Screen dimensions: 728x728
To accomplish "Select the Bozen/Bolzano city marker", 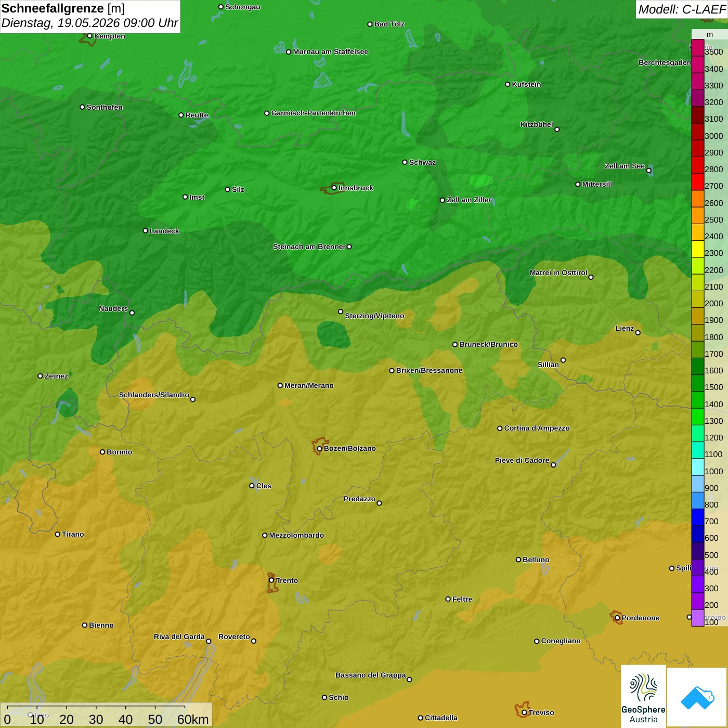I will click(319, 448).
